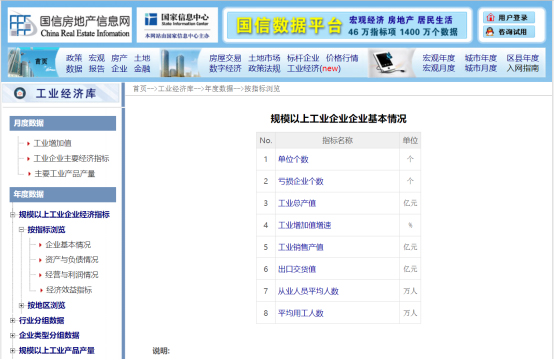Click the 咨询试用 button

(x=509, y=32)
